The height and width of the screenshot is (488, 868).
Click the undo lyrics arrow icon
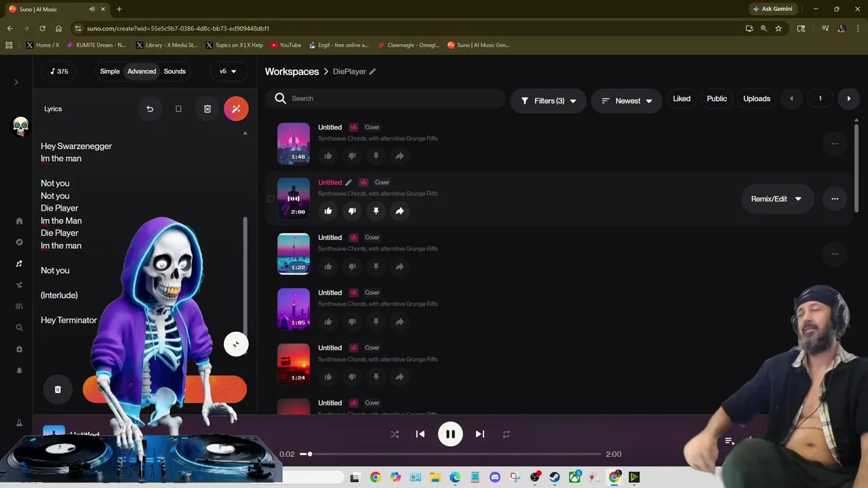tap(150, 108)
